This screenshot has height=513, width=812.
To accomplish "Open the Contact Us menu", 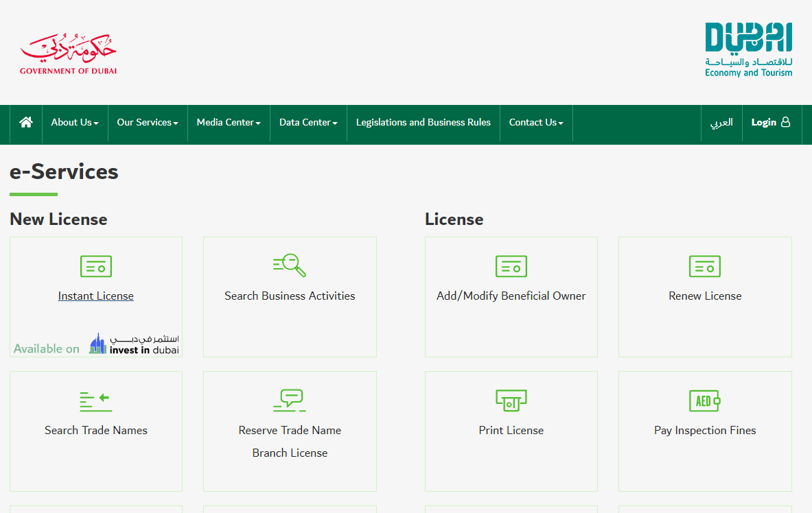I will click(535, 123).
